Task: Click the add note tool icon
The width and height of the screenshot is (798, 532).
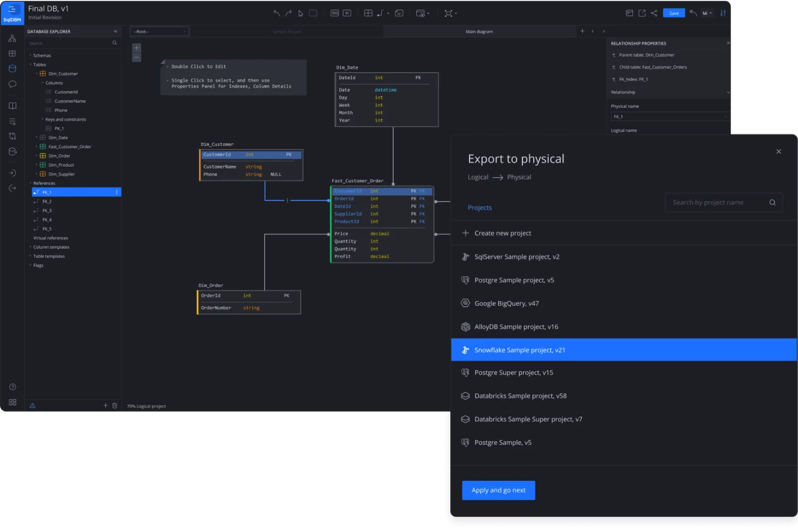Action: pos(399,13)
